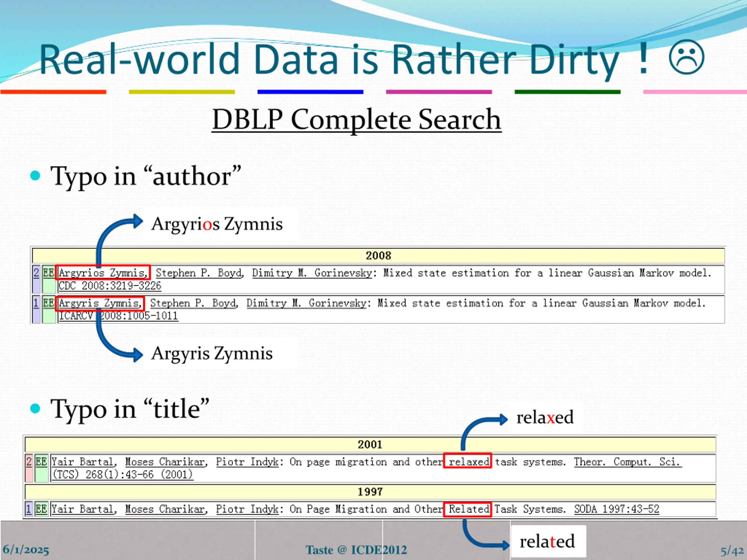The height and width of the screenshot is (560, 747).
Task: Open the "Theor. Comput. Sci." journal link
Action: pos(627,462)
